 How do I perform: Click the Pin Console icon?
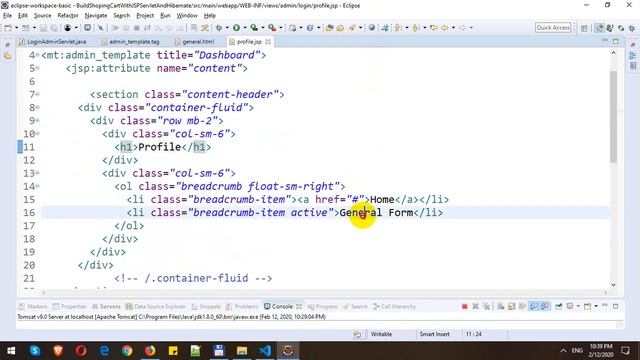(x=558, y=306)
